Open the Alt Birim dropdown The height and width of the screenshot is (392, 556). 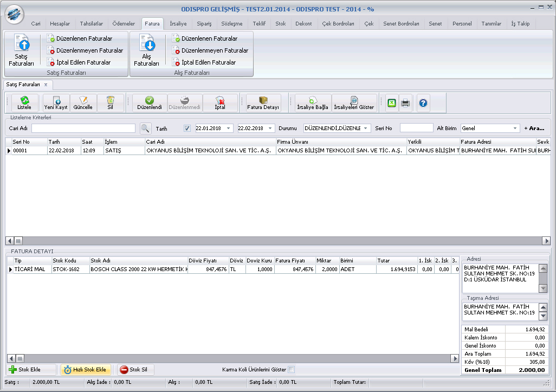pos(515,128)
